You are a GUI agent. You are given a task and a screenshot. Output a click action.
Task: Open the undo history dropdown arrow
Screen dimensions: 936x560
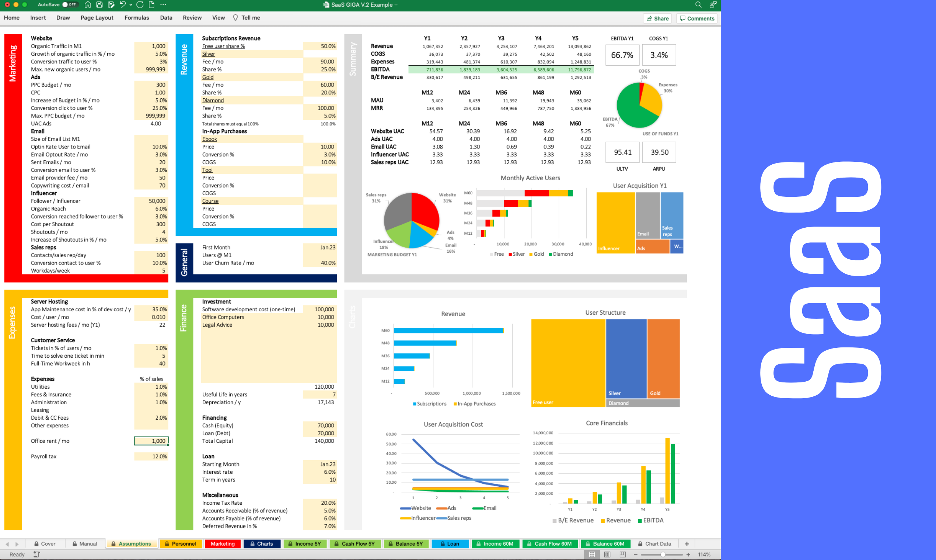pyautogui.click(x=130, y=5)
